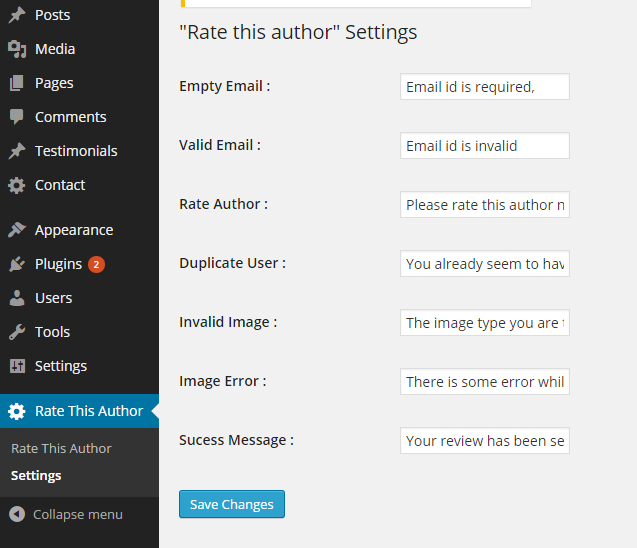Viewport: 637px width, 548px height.
Task: Click the "Empty Email :" label
Action: click(225, 86)
